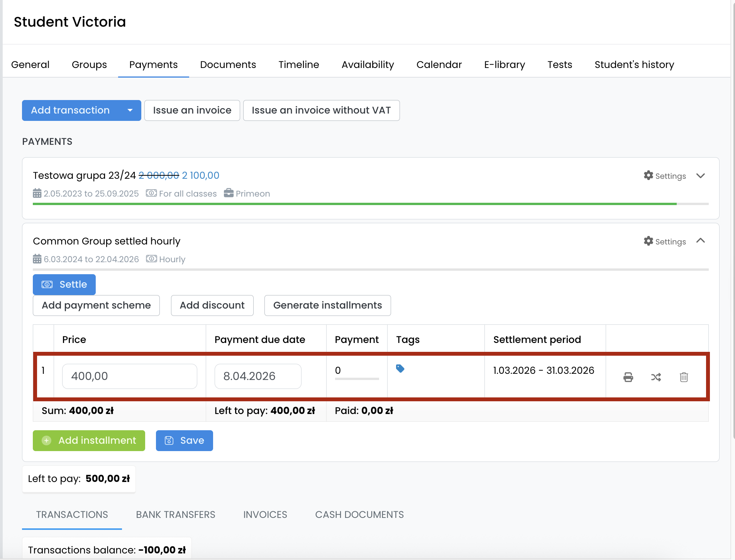The width and height of the screenshot is (735, 560).
Task: Click the Generate installments button
Action: (327, 305)
